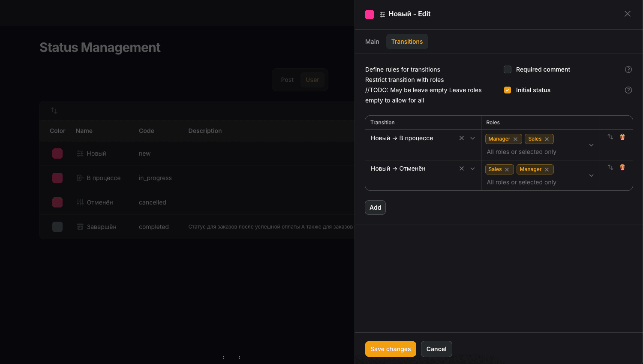
Task: Expand the Новый → В процессе transition dropdown
Action: (473, 138)
